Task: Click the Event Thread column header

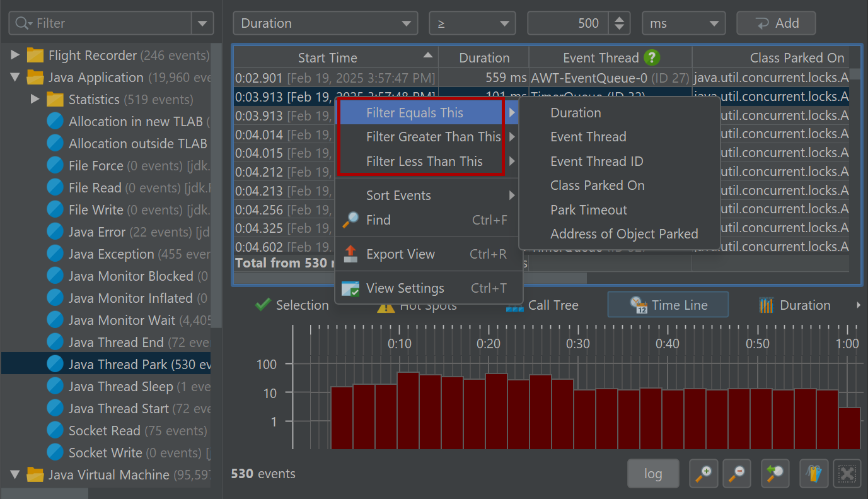Action: tap(610, 58)
